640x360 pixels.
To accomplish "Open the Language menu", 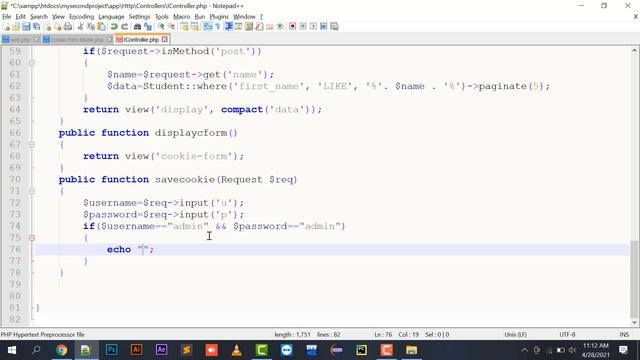I will tap(111, 17).
